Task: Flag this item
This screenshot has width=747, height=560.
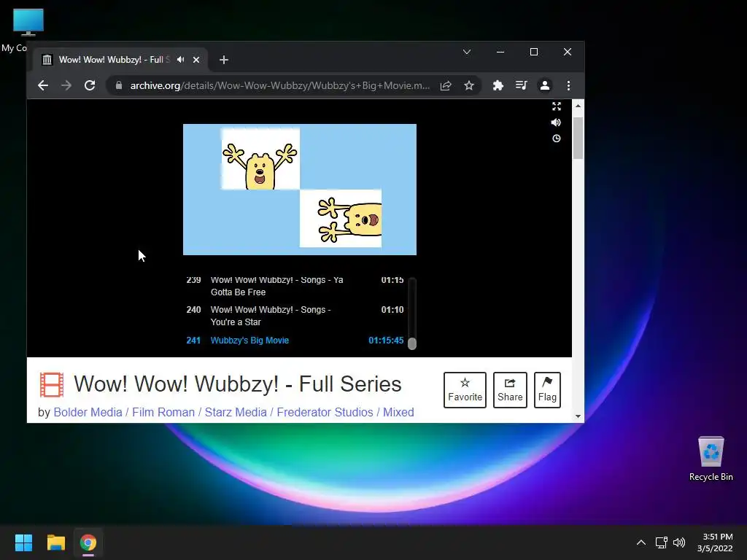Action: (x=547, y=390)
